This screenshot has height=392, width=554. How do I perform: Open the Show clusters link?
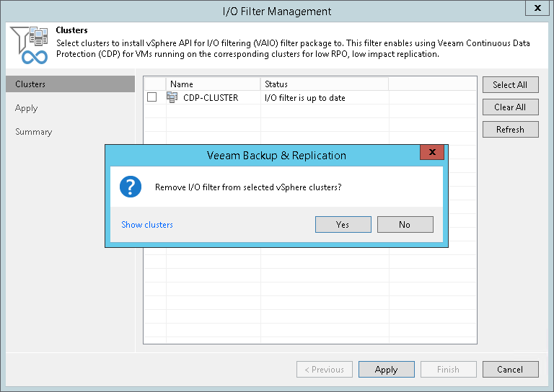(x=147, y=225)
